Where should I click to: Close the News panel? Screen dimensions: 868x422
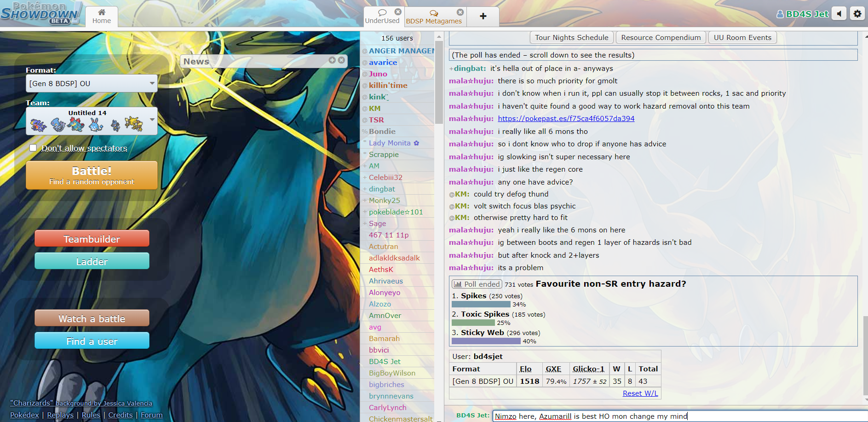341,60
